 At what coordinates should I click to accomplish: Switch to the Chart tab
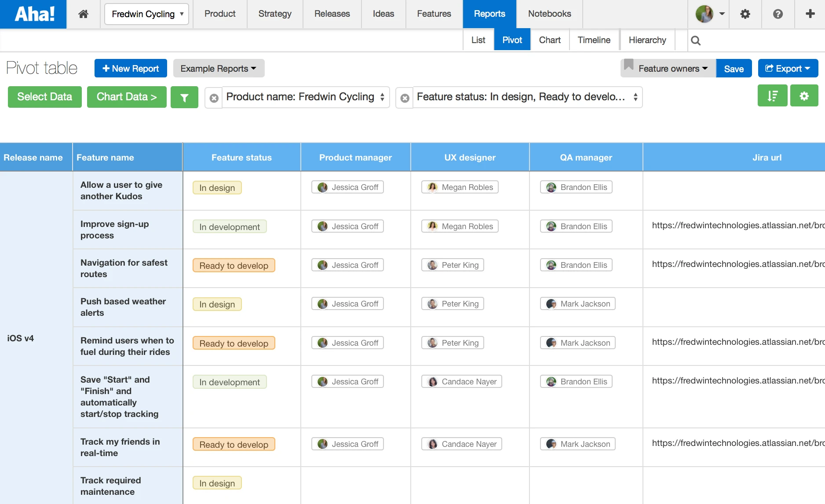tap(550, 40)
